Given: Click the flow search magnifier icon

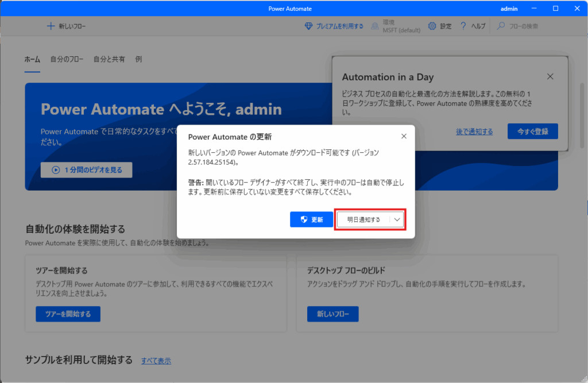Looking at the screenshot, I should click(501, 26).
